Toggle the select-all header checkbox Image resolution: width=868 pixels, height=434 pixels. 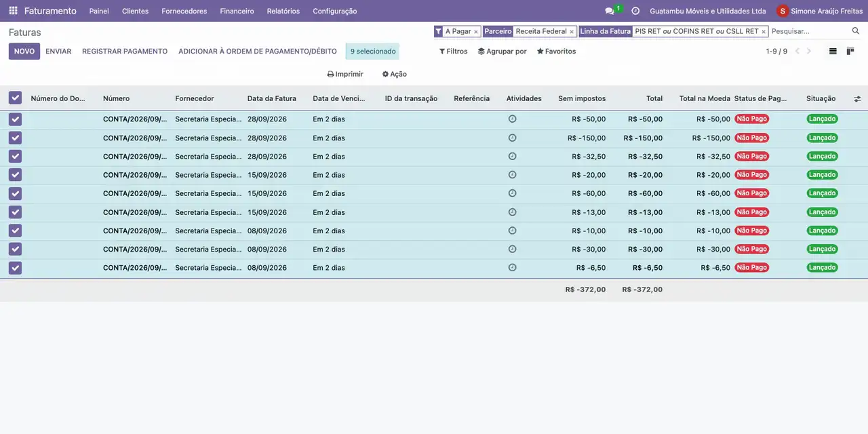(15, 98)
